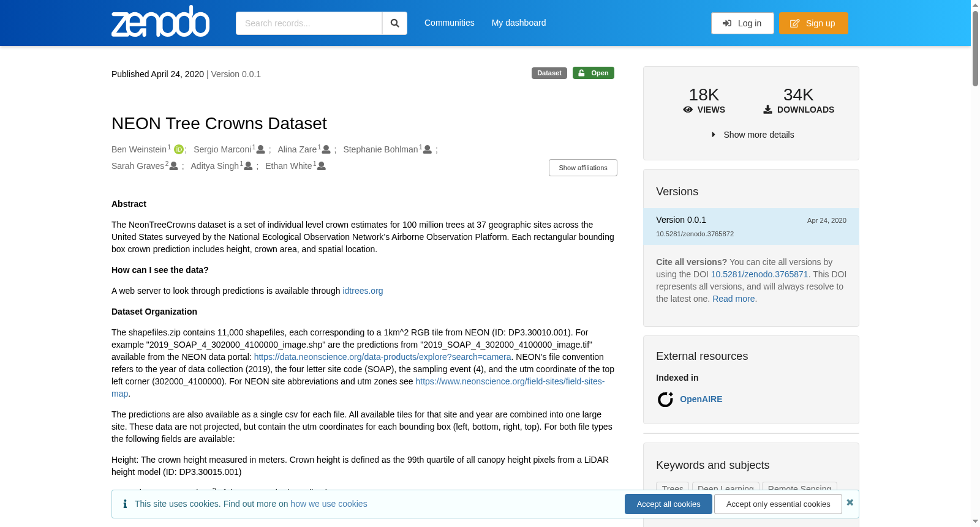Click the search magnifier button
The image size is (980, 527).
tap(394, 23)
